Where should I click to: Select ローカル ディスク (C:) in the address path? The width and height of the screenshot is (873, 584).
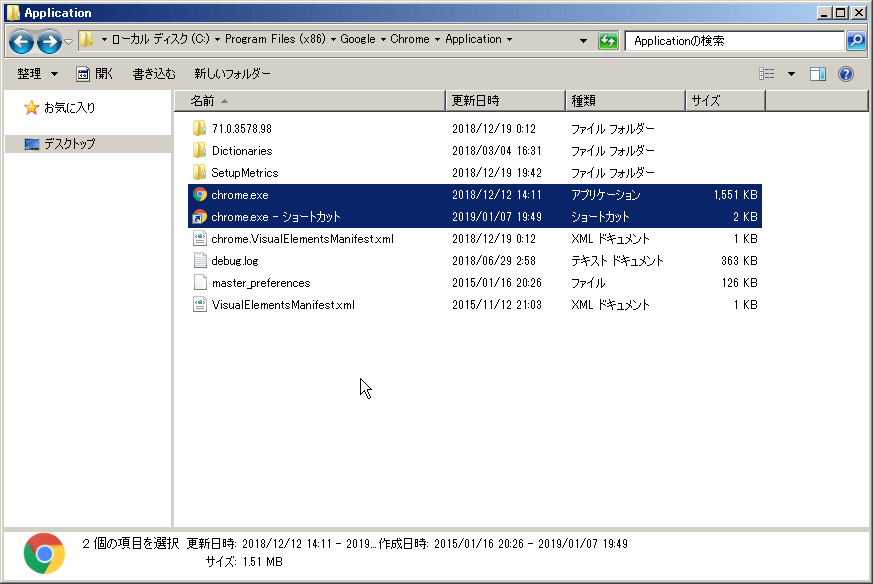(160, 39)
